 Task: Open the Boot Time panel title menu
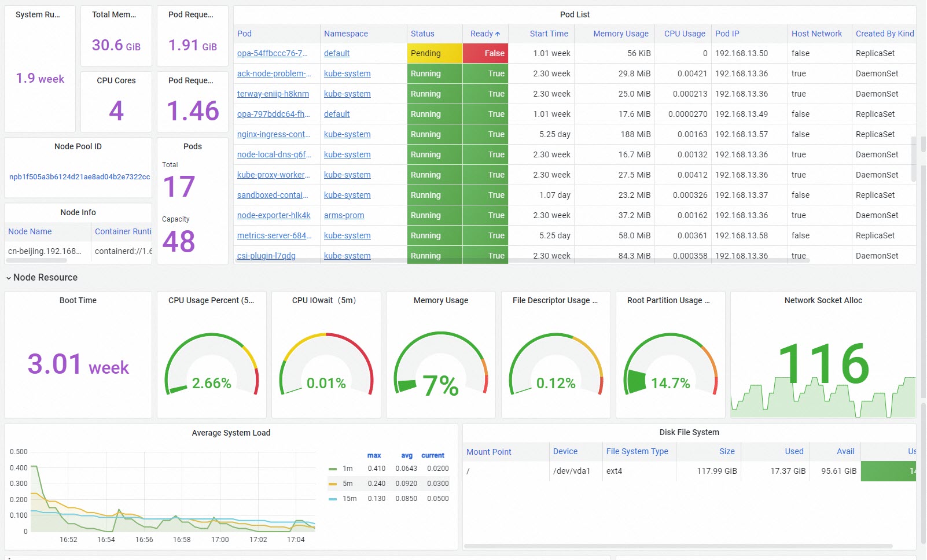point(78,300)
